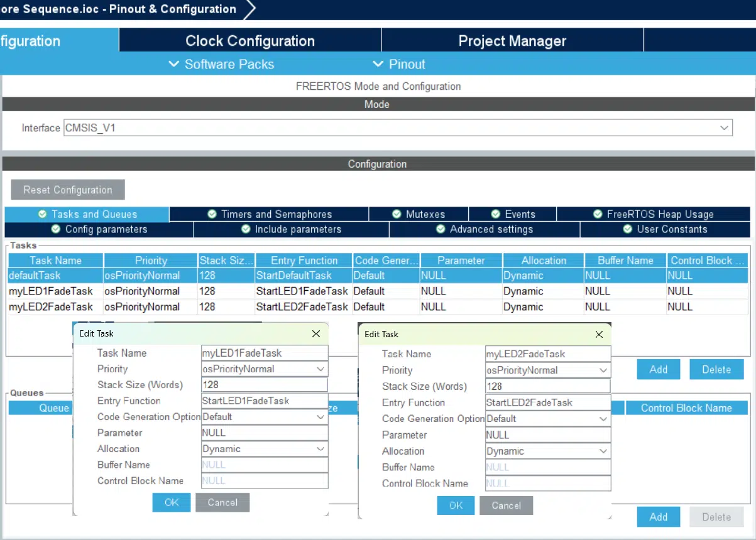Select the myLED2FadeTask row in Tasks table
This screenshot has width=756, height=540.
[x=378, y=307]
